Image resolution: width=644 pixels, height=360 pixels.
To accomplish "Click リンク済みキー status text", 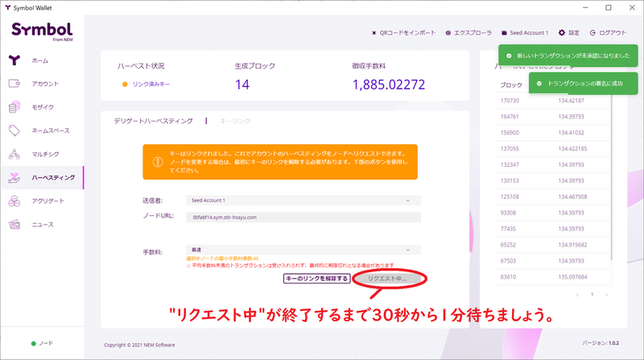I will [x=151, y=85].
